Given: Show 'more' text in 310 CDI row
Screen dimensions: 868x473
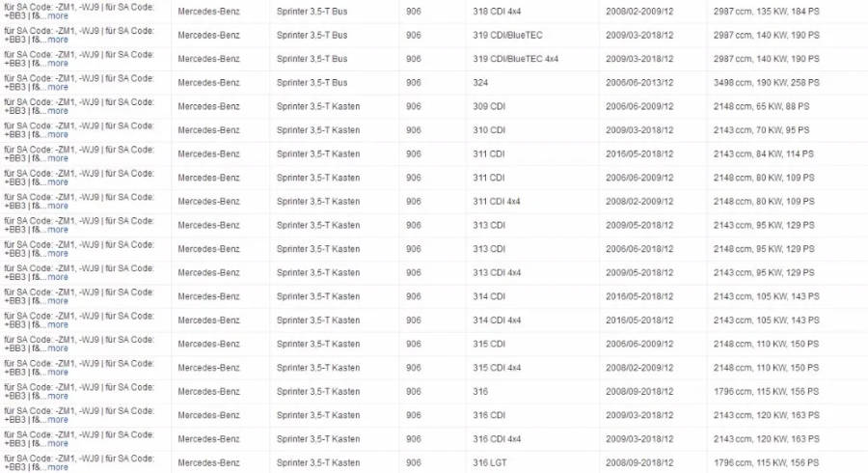Looking at the screenshot, I should coord(57,135).
